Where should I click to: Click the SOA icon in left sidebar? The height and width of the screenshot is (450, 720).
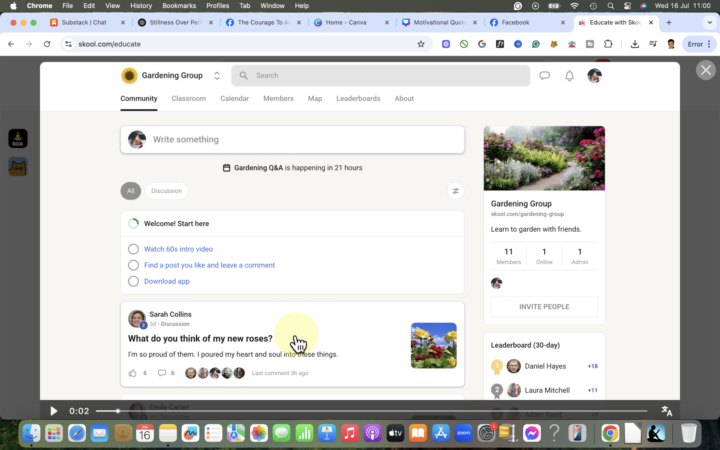point(18,138)
